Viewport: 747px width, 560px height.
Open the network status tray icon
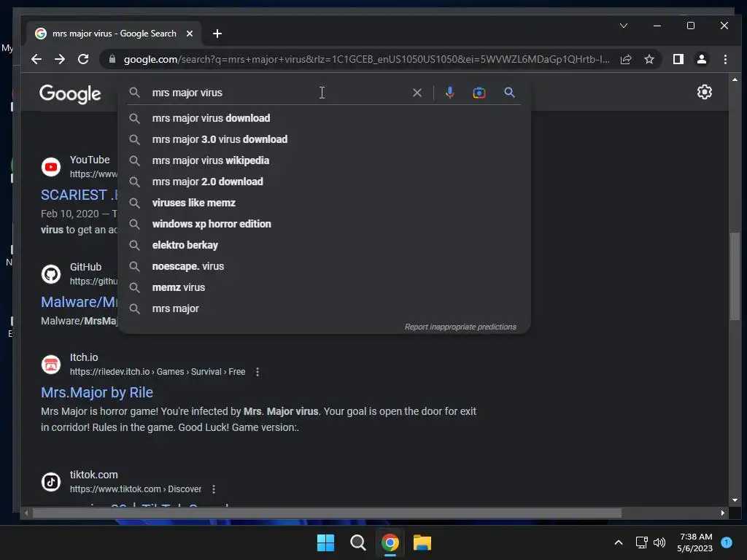click(641, 542)
